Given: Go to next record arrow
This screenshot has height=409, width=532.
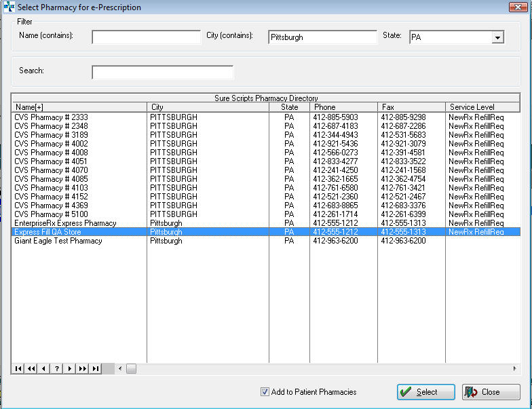Looking at the screenshot, I should [x=69, y=369].
